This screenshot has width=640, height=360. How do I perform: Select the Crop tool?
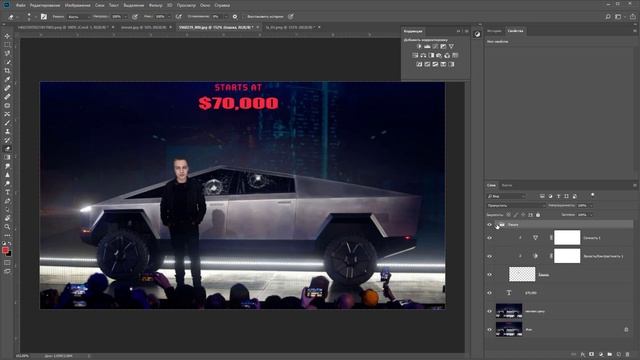pos(7,71)
